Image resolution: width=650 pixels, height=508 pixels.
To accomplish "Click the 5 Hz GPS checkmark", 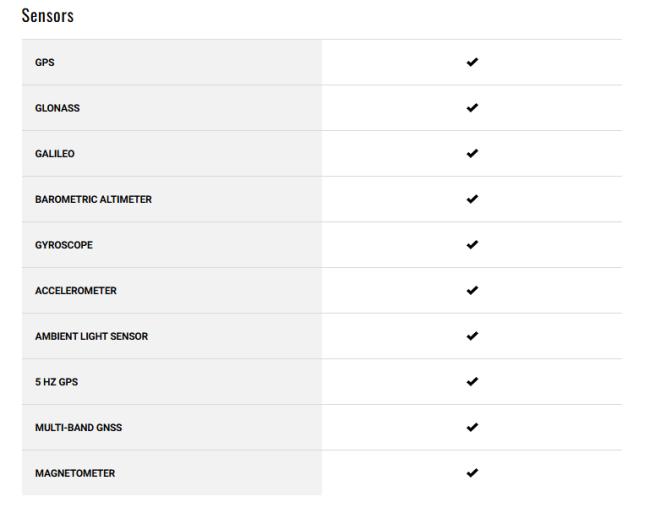I will 472,382.
